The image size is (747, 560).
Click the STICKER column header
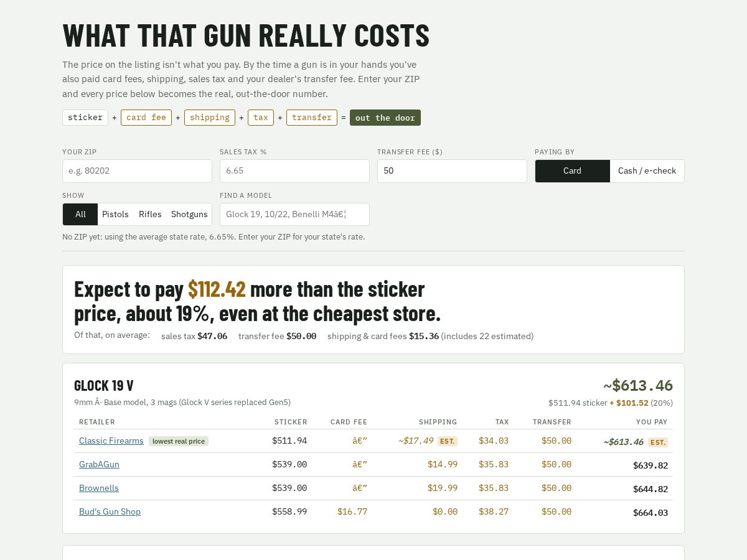click(291, 422)
